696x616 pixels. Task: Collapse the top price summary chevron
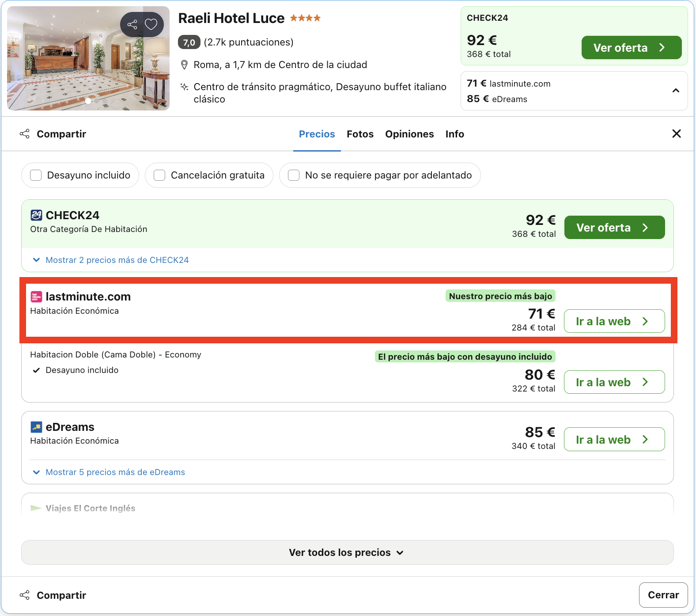676,91
